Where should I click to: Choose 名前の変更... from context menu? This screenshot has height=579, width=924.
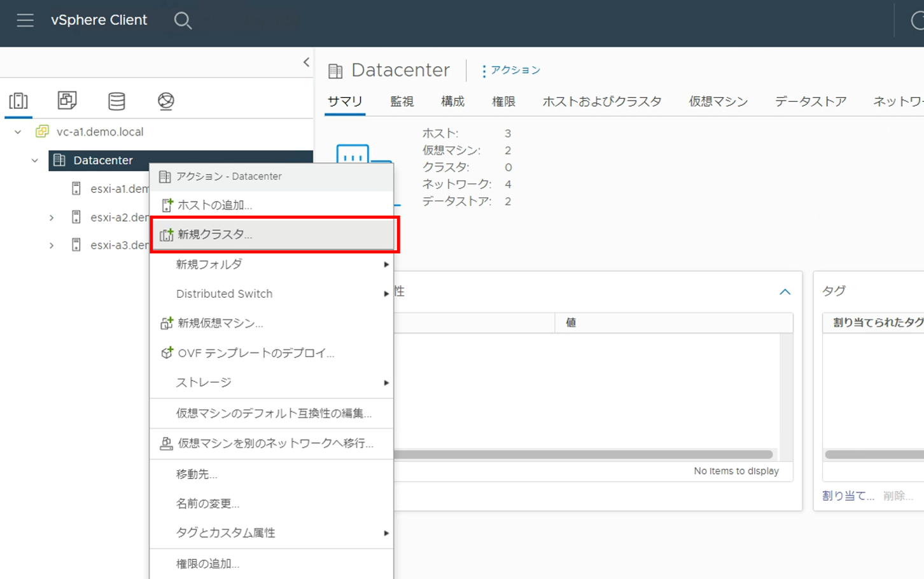272,503
